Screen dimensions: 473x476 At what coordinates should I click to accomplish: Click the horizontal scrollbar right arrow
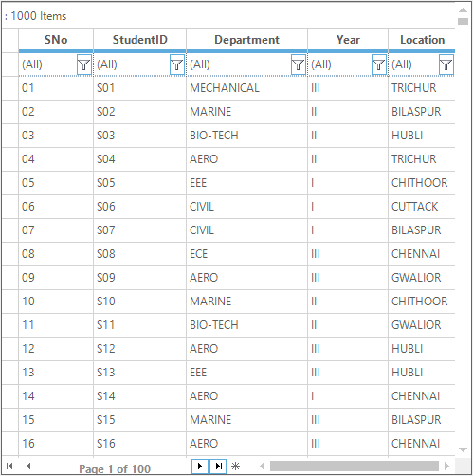[x=446, y=466]
